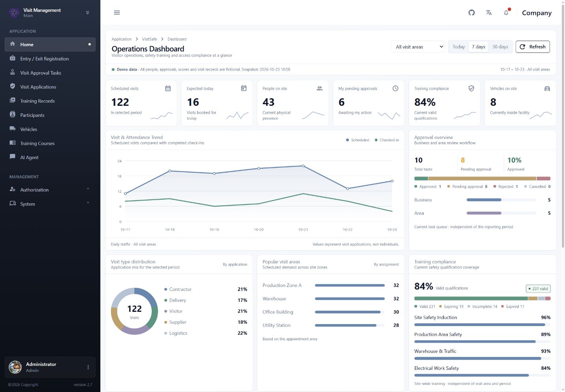
Task: Click the Vehicles truck icon
Action: 13,129
